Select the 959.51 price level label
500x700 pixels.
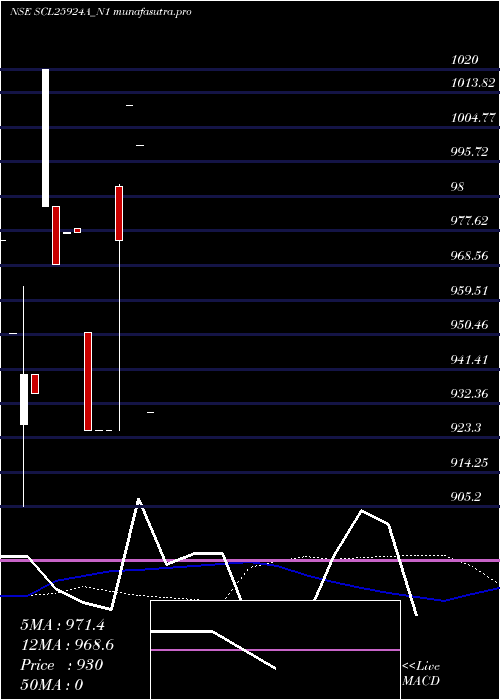pos(469,291)
